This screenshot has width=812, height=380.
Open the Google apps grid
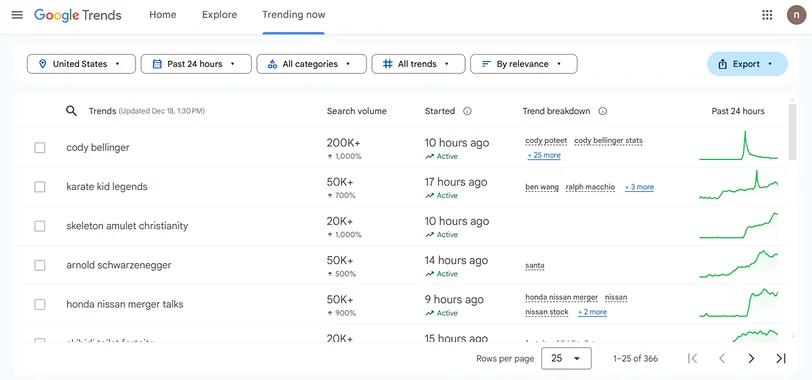tap(767, 15)
